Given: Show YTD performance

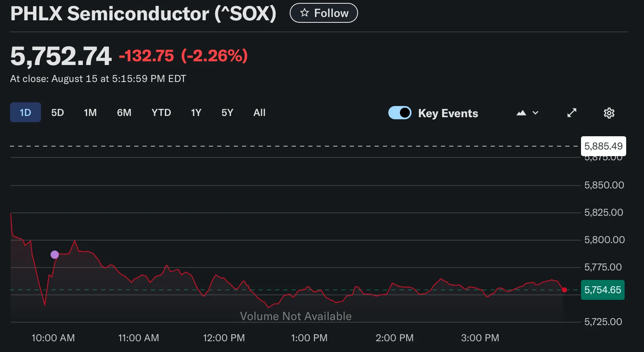Looking at the screenshot, I should (x=161, y=112).
